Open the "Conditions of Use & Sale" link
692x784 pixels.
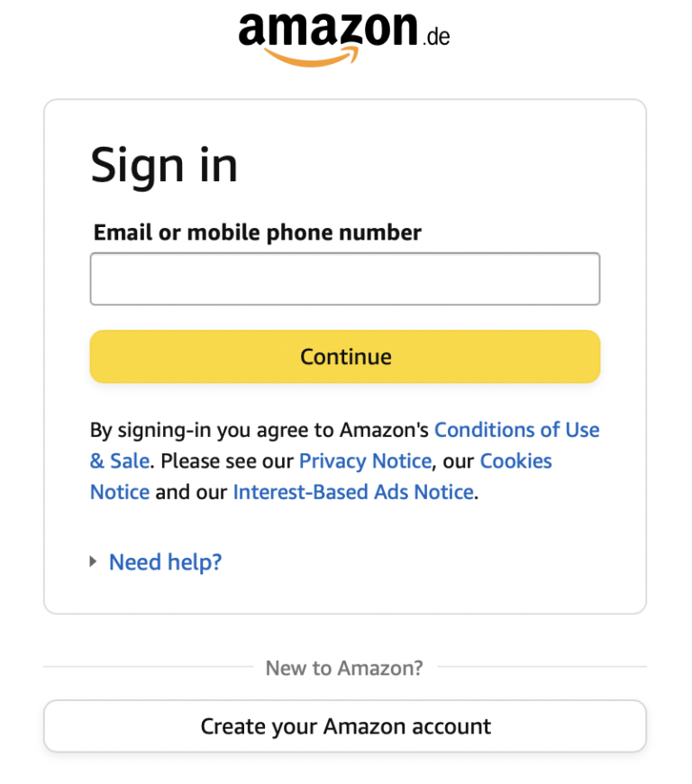pyautogui.click(x=516, y=430)
